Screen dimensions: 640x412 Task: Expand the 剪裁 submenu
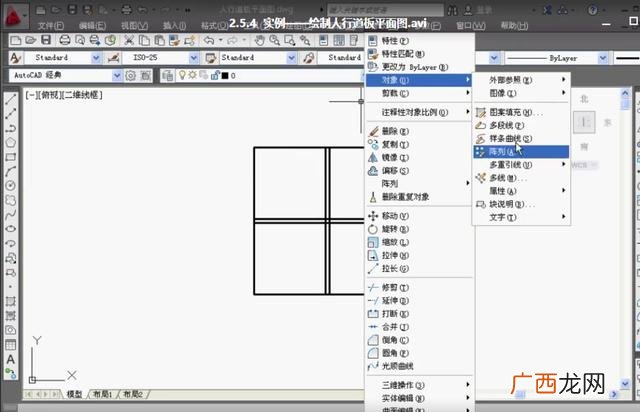tap(420, 93)
